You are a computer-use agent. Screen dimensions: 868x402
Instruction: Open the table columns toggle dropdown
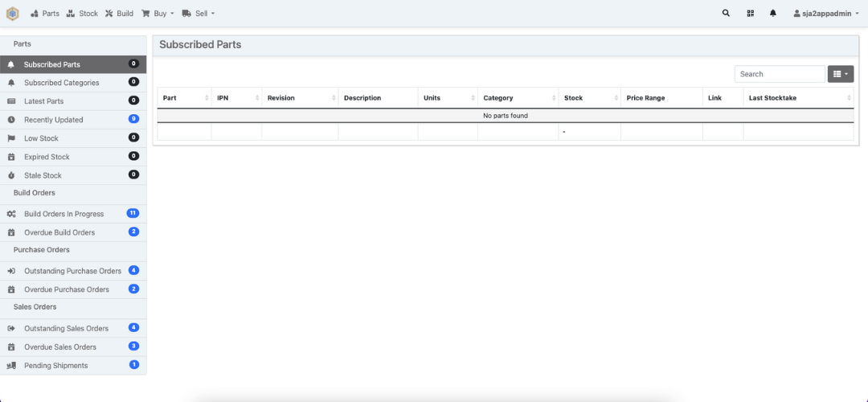pos(840,74)
